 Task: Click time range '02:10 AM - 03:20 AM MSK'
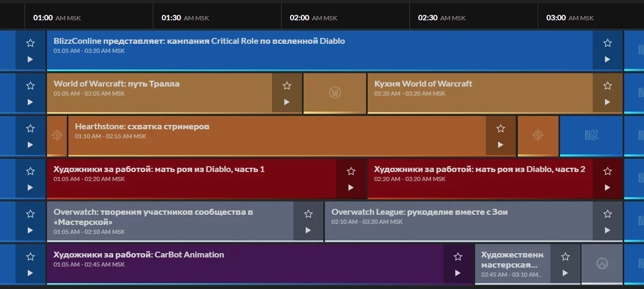(x=367, y=222)
